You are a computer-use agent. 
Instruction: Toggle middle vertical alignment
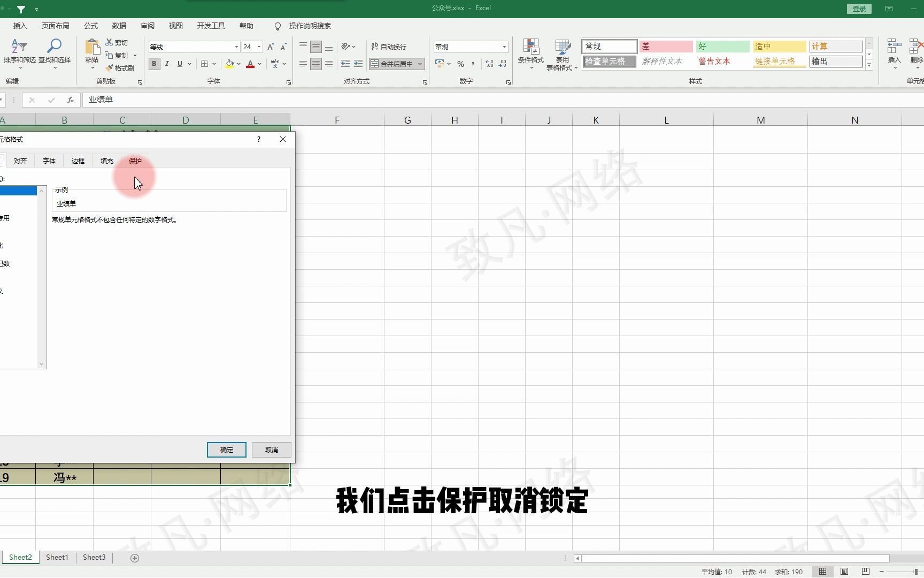tap(316, 47)
